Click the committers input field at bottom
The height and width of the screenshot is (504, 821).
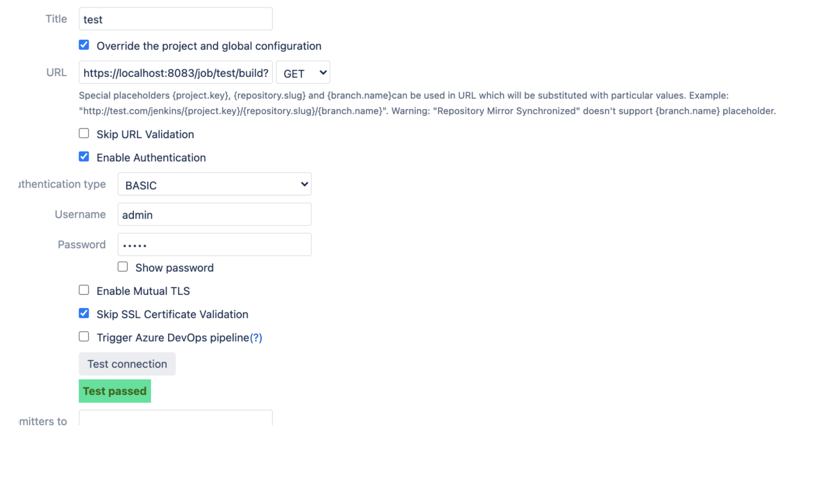click(175, 419)
